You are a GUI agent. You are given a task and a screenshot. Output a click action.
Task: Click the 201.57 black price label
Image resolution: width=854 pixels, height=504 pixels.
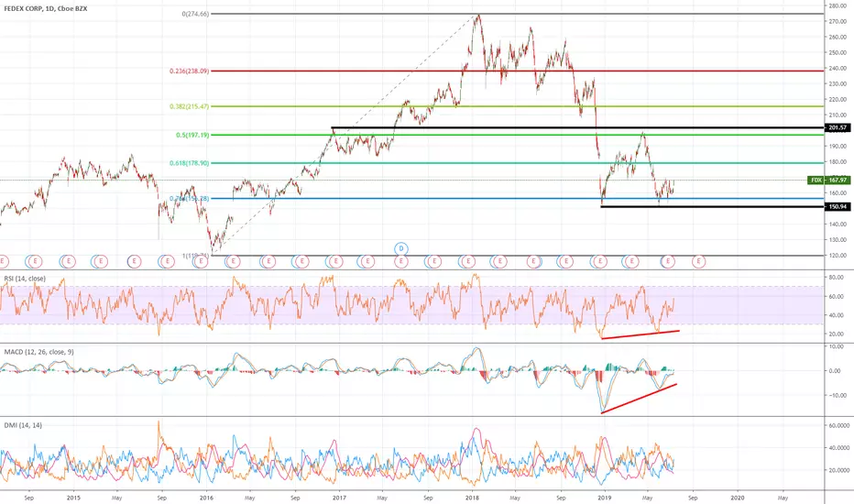click(838, 127)
